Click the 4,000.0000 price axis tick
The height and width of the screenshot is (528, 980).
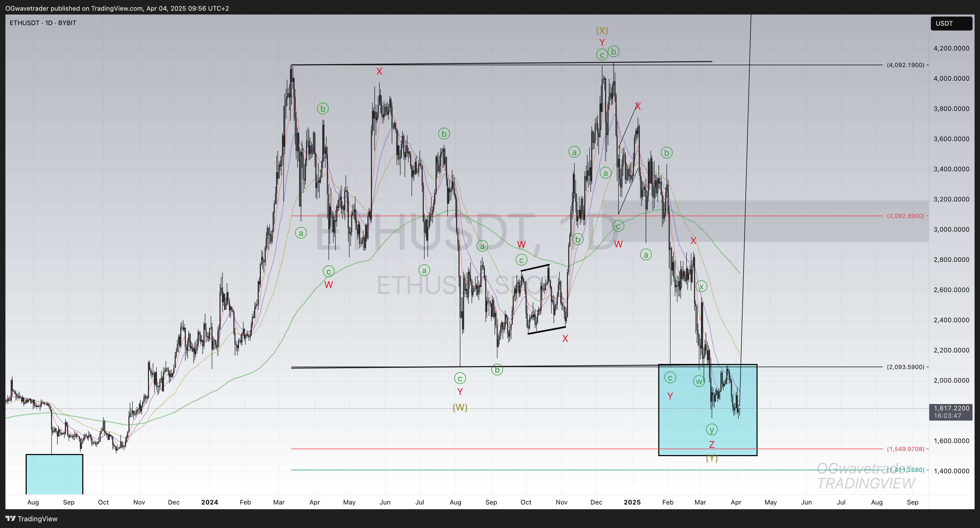click(x=951, y=78)
